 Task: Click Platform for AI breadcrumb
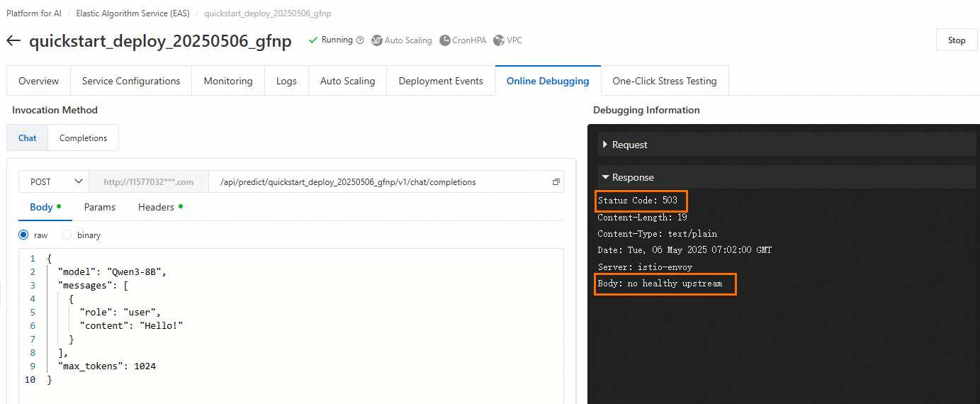point(33,13)
